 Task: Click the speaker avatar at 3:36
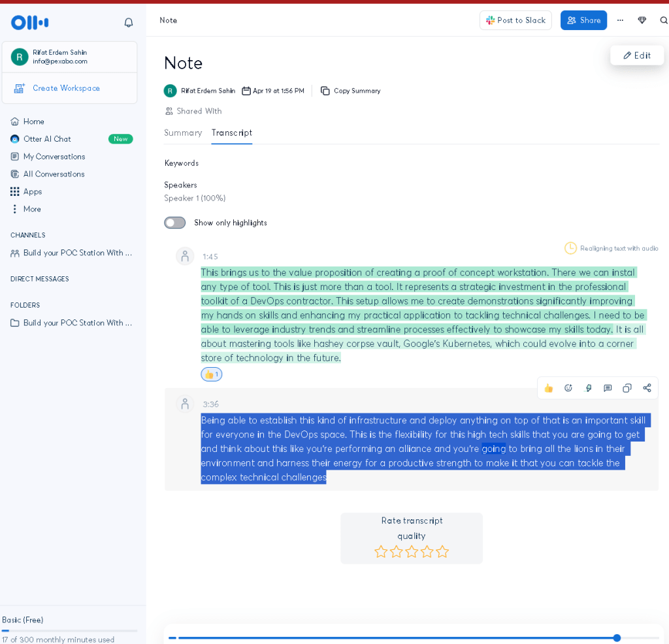click(185, 404)
